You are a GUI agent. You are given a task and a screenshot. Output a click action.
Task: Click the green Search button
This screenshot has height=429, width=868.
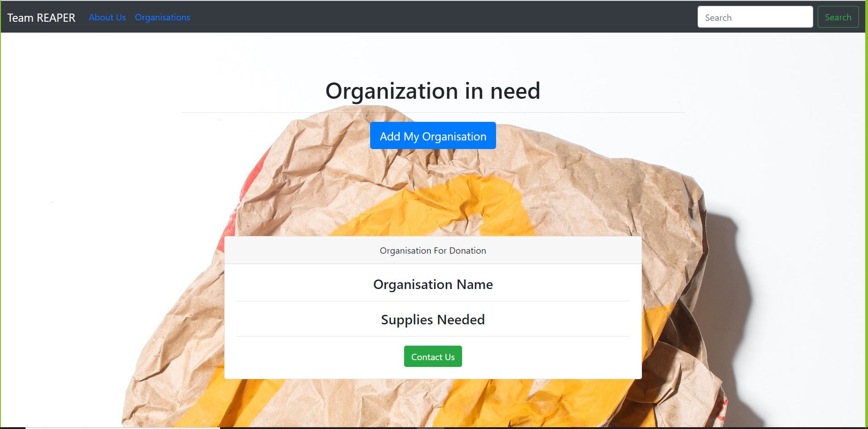click(x=838, y=17)
